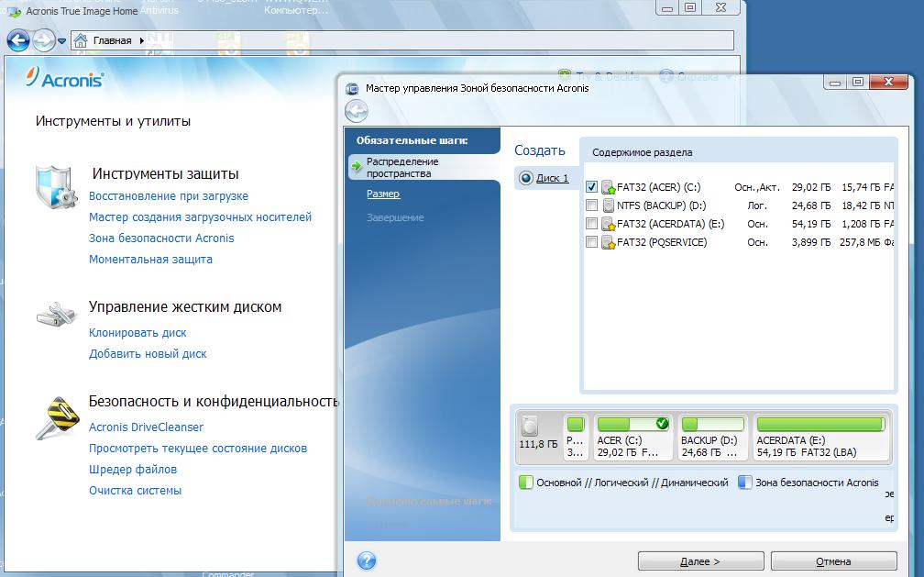Click the shield icon for protection tools

[56, 187]
